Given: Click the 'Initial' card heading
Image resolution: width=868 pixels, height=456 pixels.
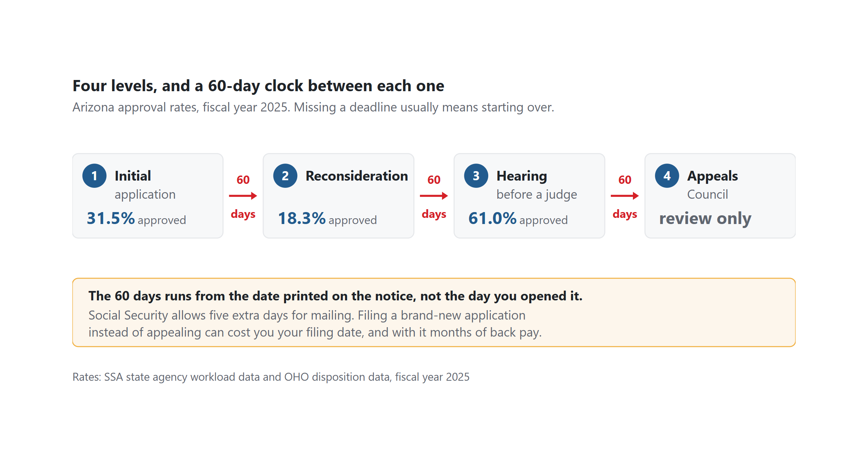Looking at the screenshot, I should point(133,176).
